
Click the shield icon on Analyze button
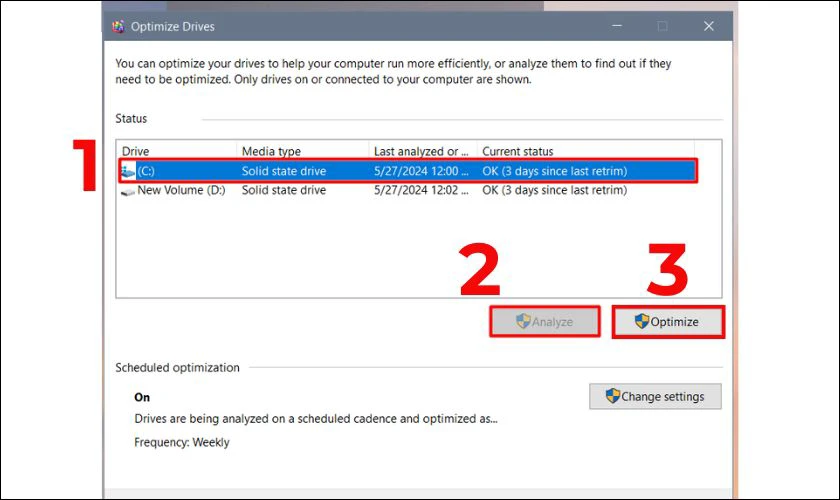(x=523, y=321)
